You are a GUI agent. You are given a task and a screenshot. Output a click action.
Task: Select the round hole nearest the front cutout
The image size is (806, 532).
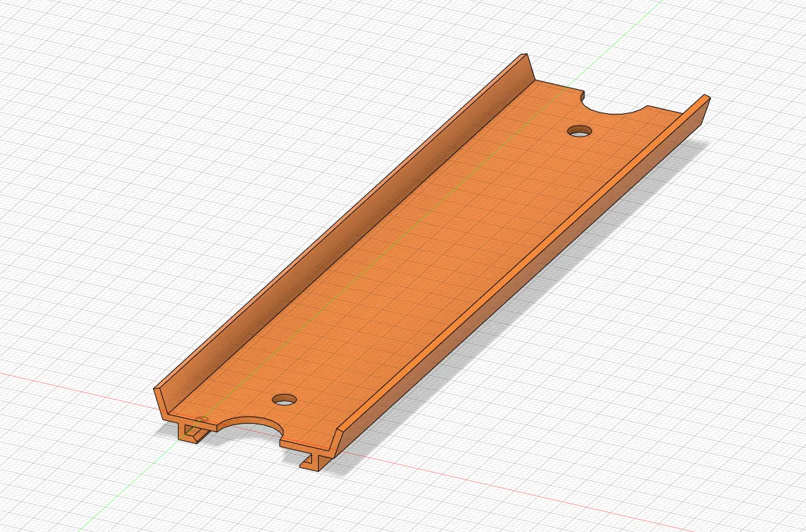pyautogui.click(x=284, y=400)
